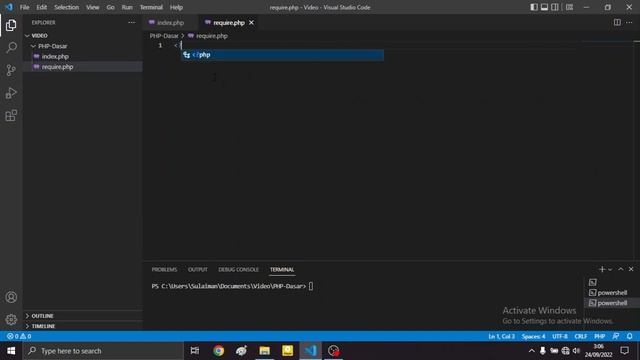The height and width of the screenshot is (360, 640).
Task: Open the Go menu
Action: point(111,7)
